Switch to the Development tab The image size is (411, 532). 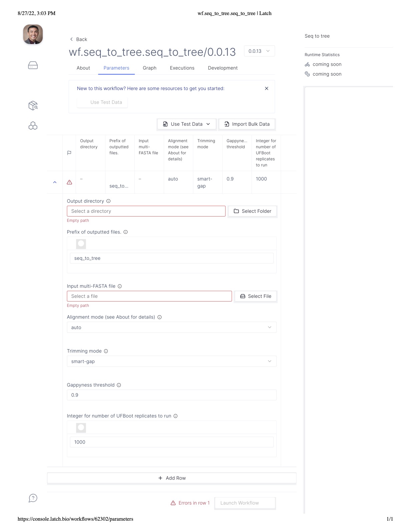tap(223, 68)
